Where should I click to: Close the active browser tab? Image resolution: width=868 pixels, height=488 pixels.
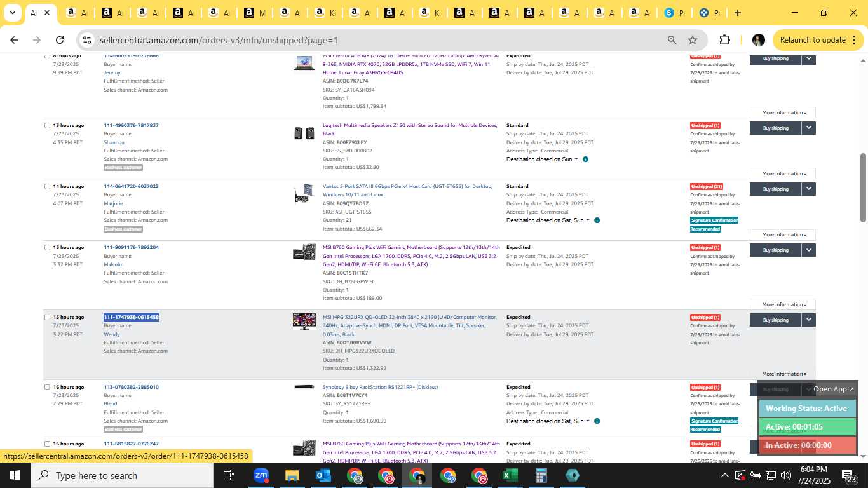[47, 13]
